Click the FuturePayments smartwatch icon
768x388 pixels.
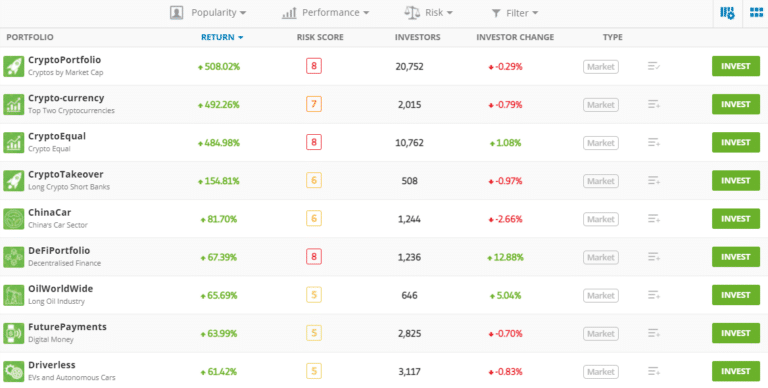[14, 334]
